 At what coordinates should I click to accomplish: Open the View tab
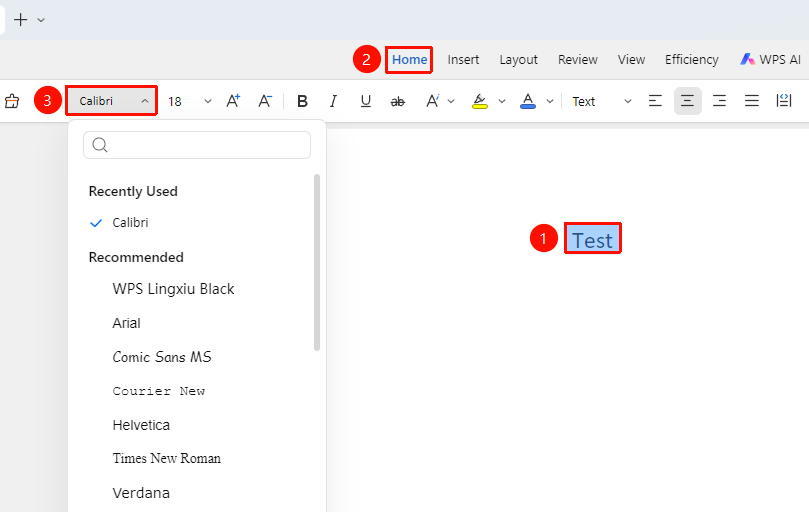point(631,60)
